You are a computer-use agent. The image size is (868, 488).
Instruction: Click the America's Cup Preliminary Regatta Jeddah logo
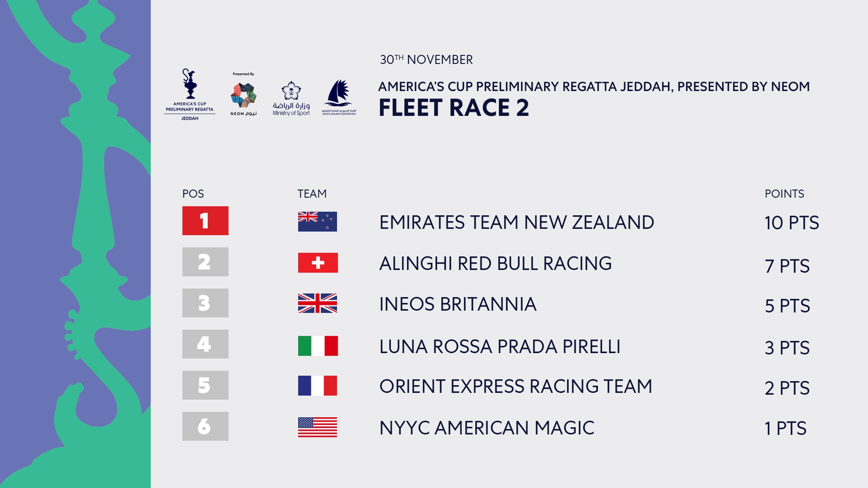click(190, 95)
